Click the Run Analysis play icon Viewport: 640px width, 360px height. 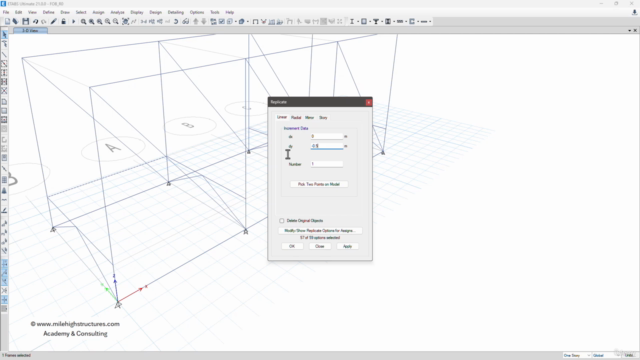click(73, 21)
